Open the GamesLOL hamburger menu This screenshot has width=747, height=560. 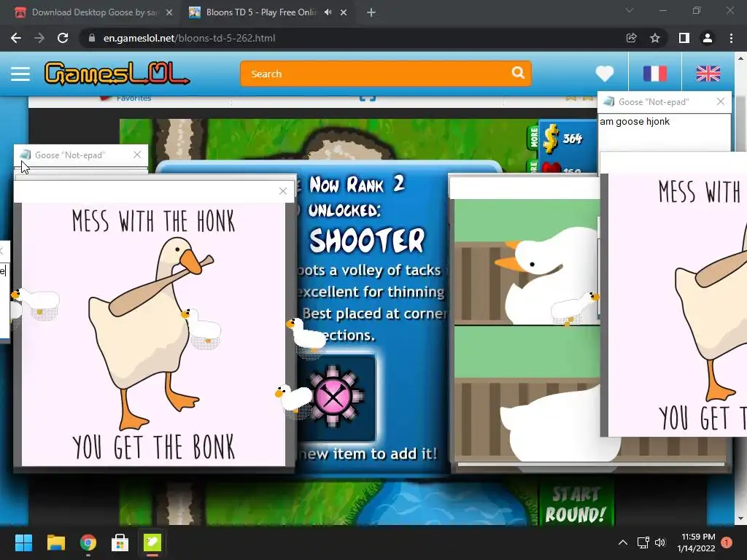point(20,74)
